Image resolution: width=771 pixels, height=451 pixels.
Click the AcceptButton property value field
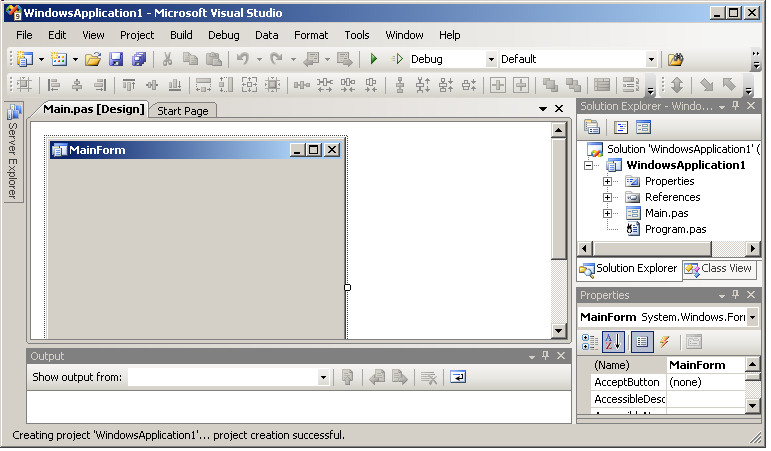pos(704,382)
